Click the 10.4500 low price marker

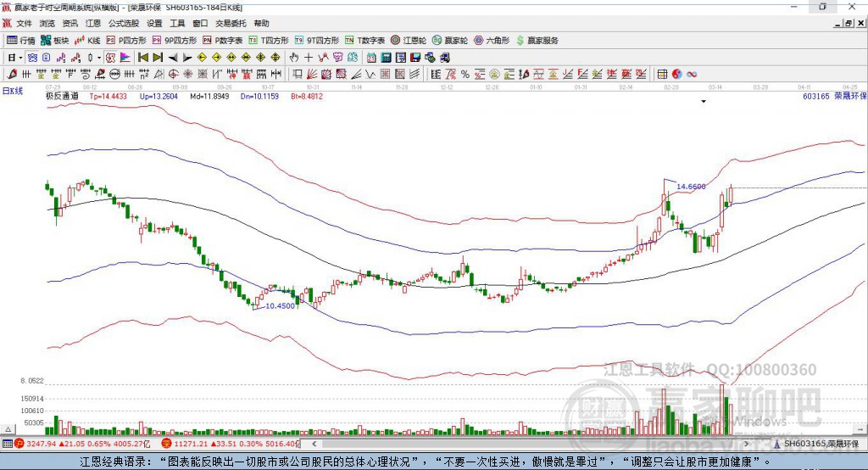pos(280,306)
